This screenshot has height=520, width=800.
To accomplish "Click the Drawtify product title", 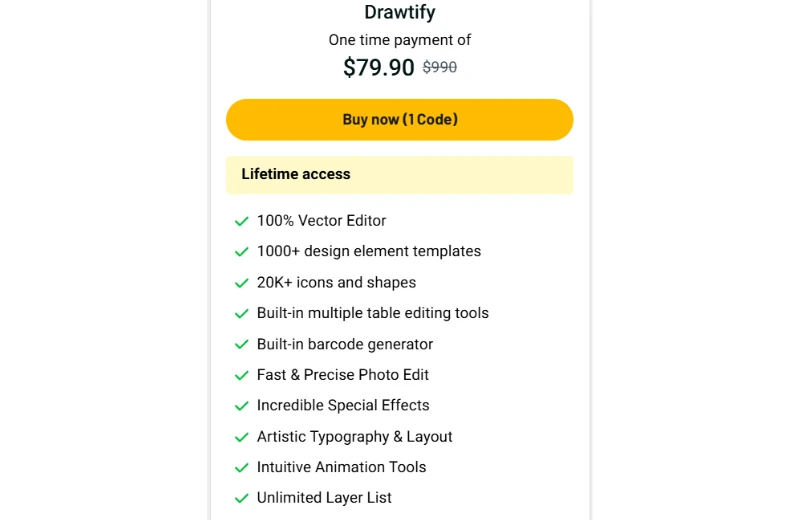I will [x=399, y=12].
